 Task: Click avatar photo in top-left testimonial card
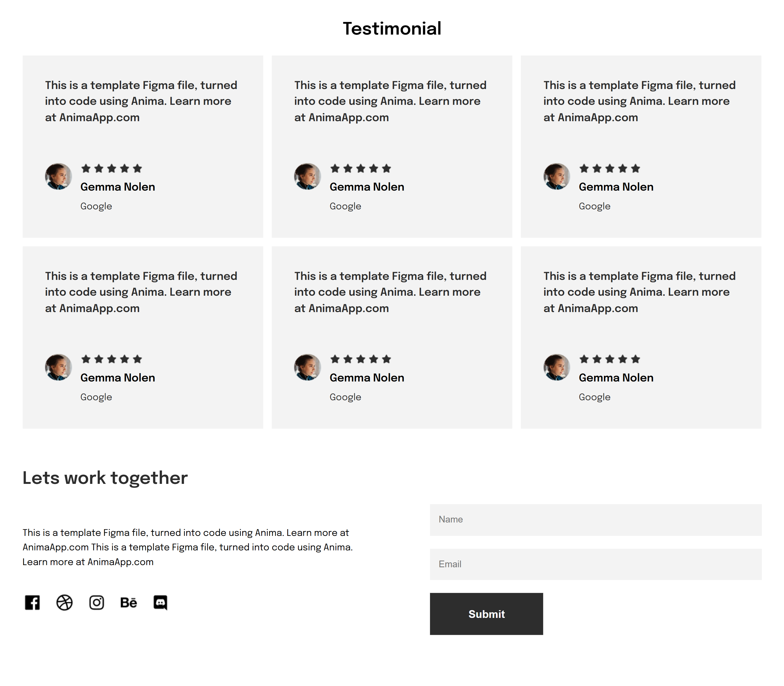tap(58, 176)
